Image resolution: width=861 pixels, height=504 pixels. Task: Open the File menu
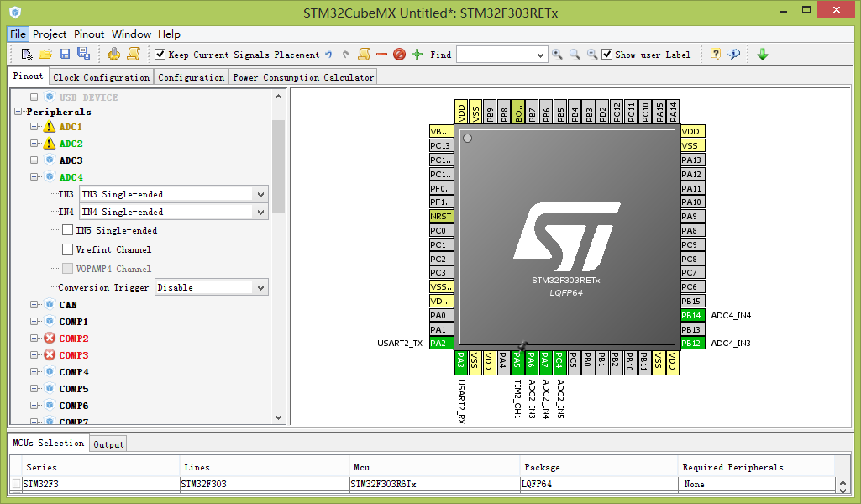point(18,34)
